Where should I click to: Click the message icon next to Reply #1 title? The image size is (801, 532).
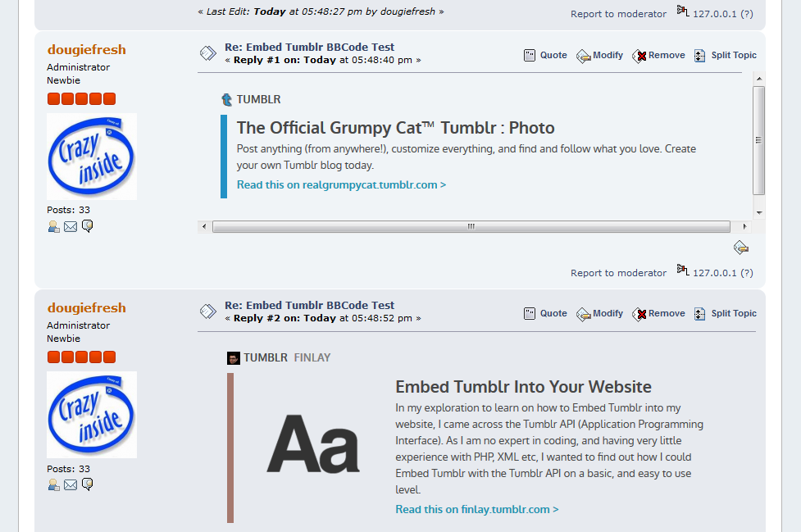[x=208, y=53]
